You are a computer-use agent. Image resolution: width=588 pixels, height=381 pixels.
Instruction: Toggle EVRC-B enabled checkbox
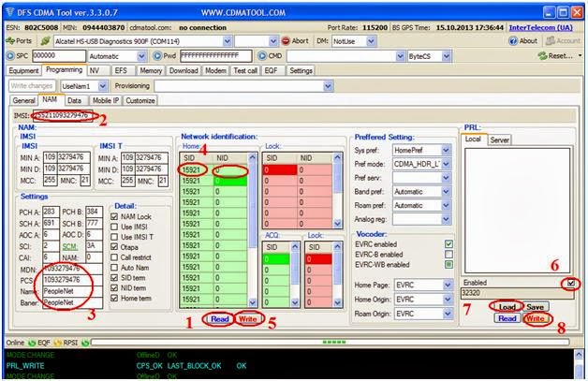coord(448,255)
